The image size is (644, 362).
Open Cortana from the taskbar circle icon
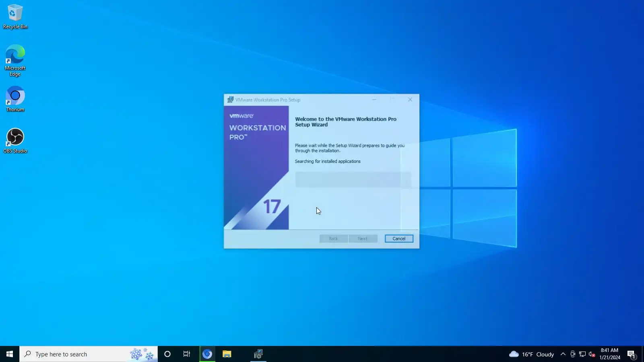pos(167,354)
